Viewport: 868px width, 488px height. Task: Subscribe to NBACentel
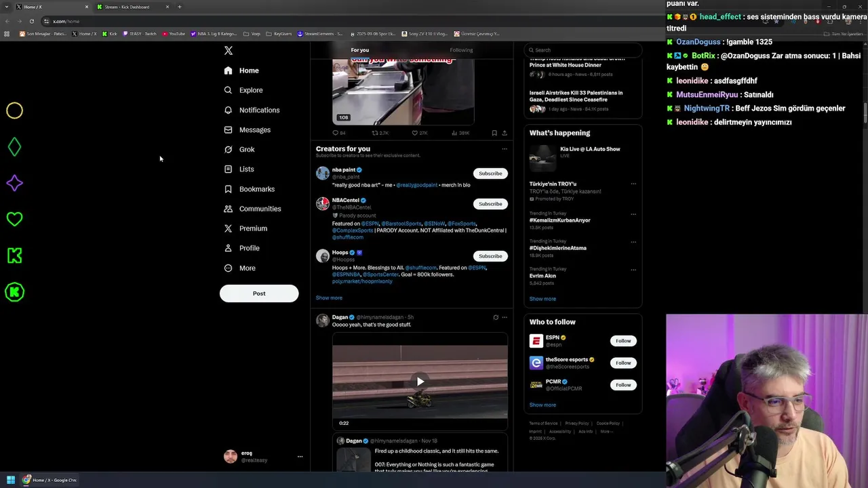point(490,204)
